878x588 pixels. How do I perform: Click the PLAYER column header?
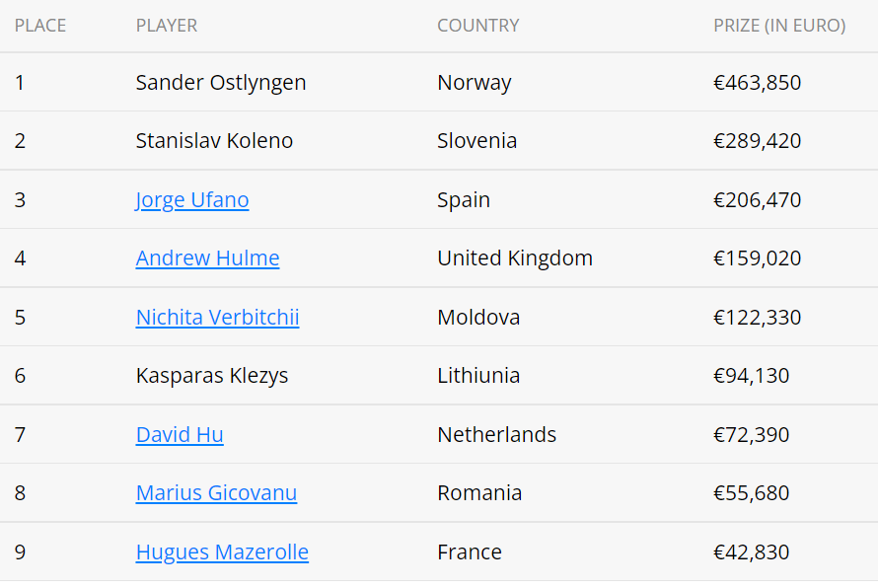[x=167, y=26]
